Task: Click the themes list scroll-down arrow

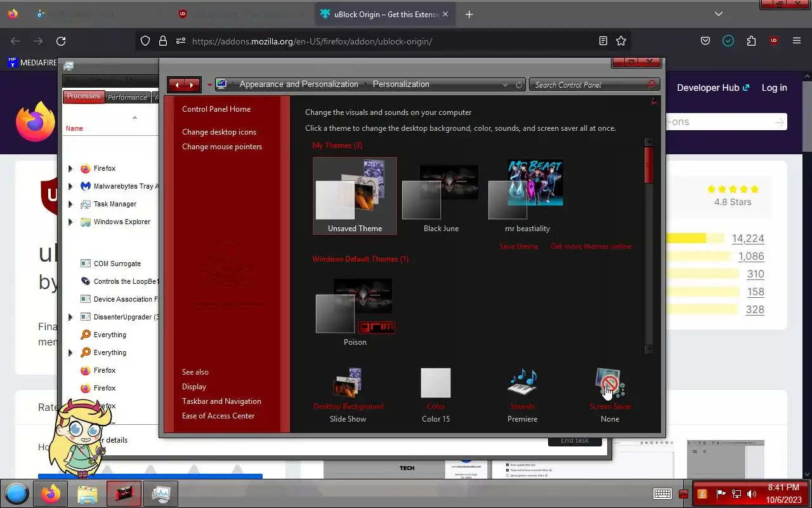Action: [x=648, y=349]
